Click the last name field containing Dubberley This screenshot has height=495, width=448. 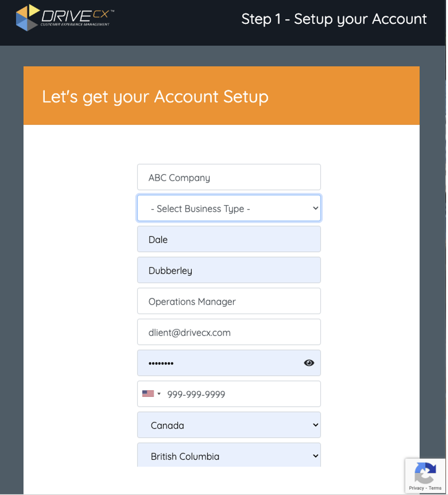click(229, 270)
